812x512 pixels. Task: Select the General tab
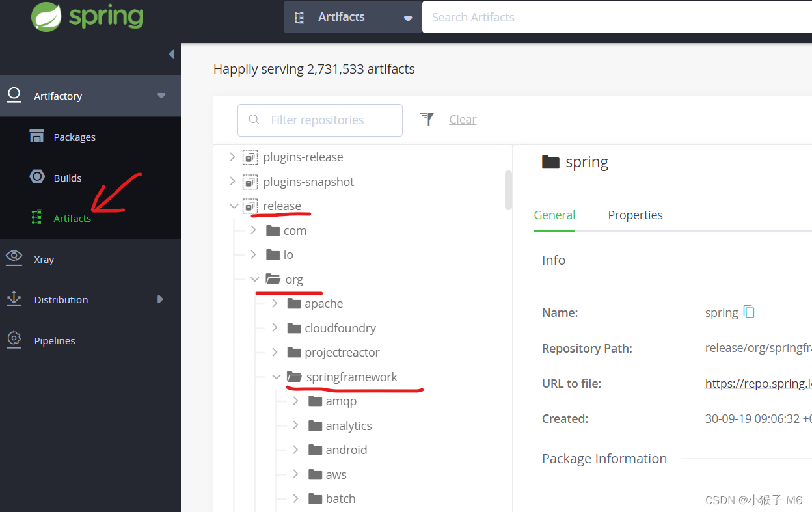[554, 215]
